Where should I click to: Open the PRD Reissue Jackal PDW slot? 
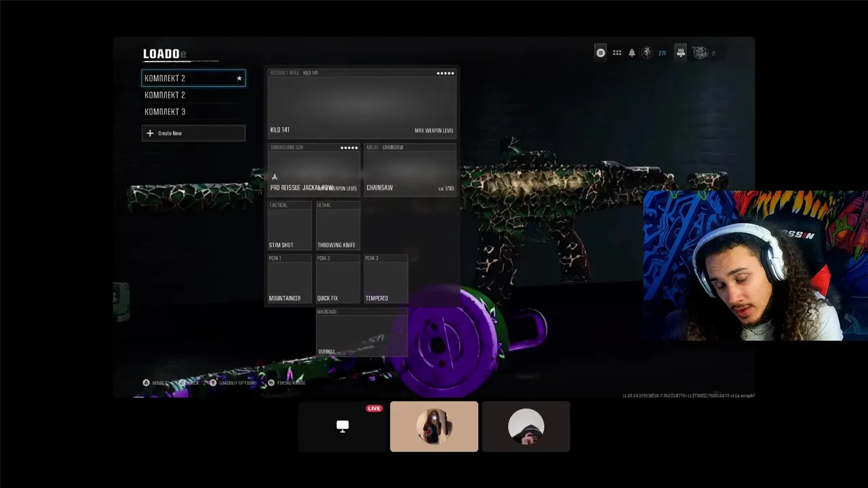(314, 169)
